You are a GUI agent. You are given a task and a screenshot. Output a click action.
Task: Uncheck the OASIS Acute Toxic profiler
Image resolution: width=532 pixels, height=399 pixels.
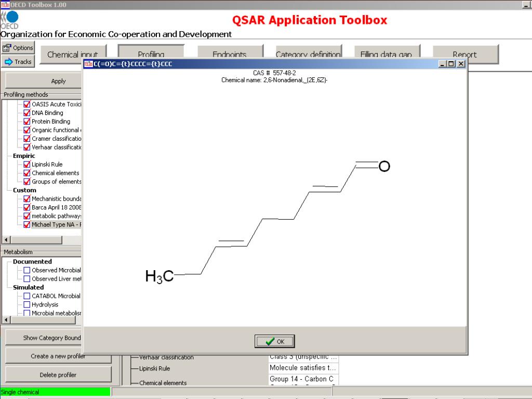coord(27,104)
